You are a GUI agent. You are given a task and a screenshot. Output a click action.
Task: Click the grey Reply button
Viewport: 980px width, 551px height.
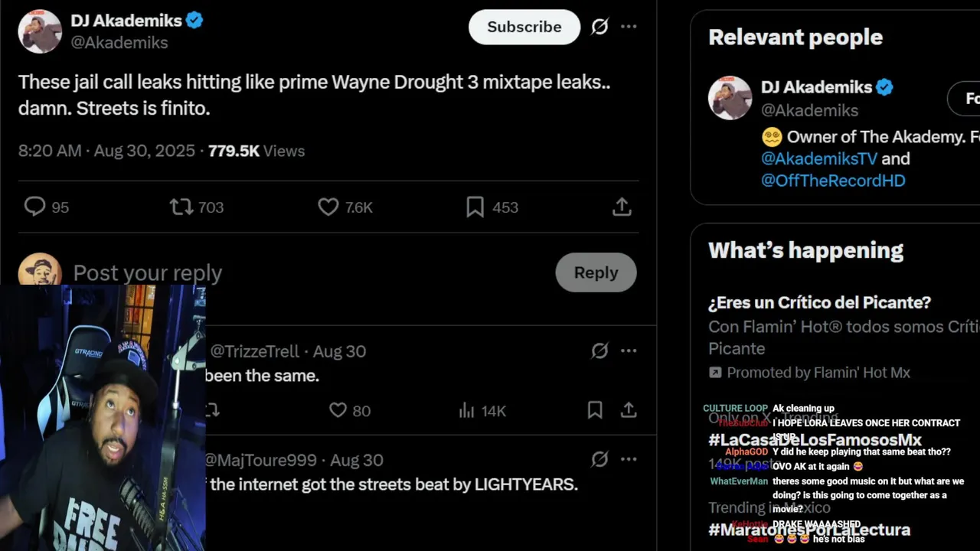[x=596, y=272]
